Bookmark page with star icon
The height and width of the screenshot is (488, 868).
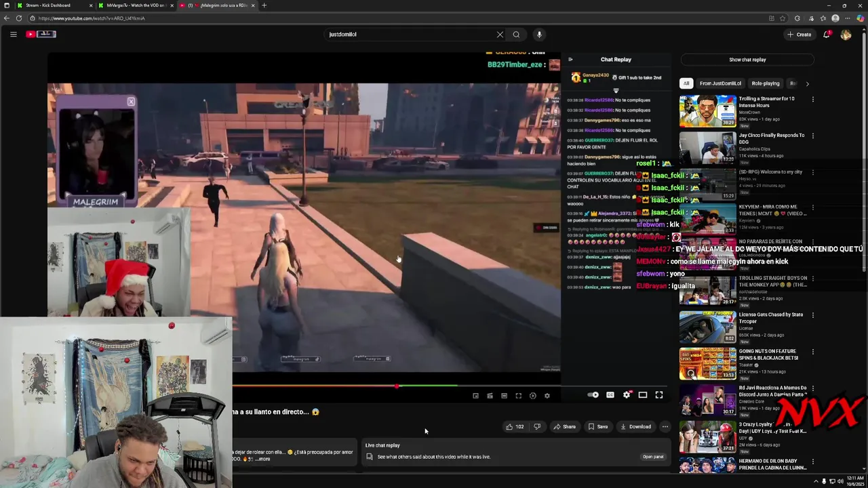pos(783,18)
